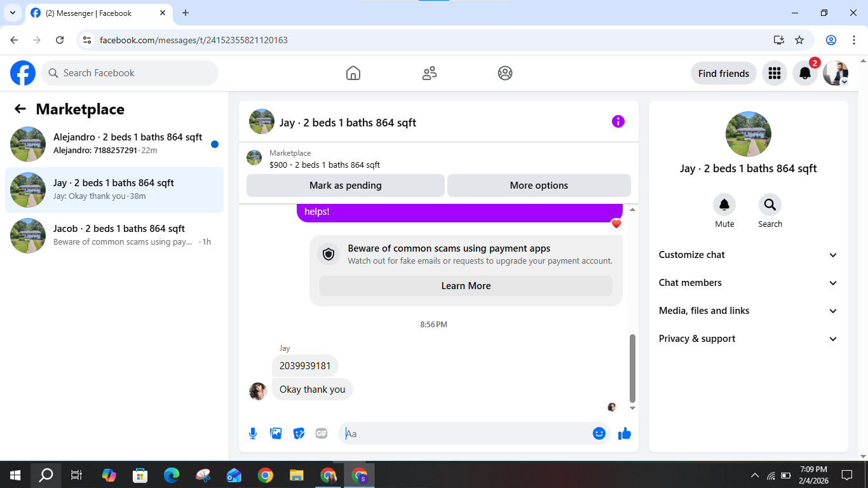Open the Windows Start button

click(15, 475)
